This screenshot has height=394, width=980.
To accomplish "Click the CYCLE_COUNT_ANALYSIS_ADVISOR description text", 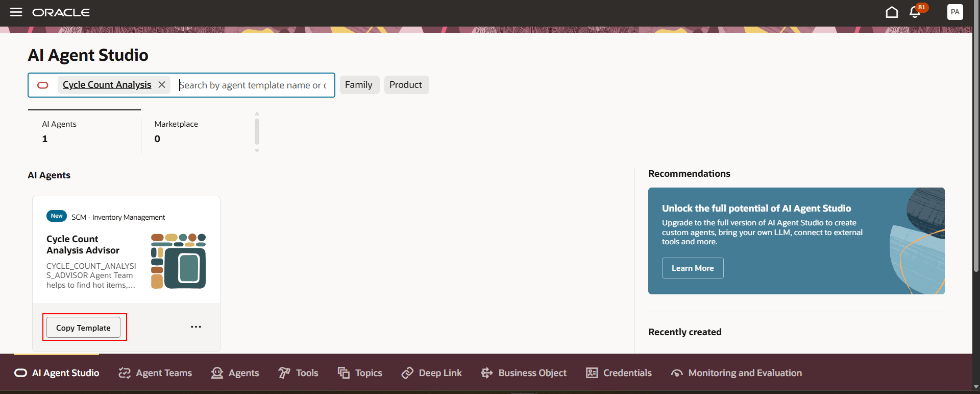I will (x=91, y=275).
